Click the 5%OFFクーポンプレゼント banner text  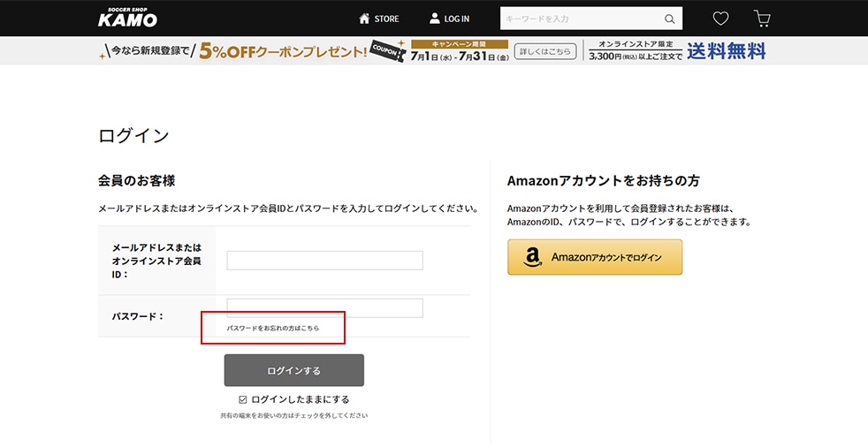pyautogui.click(x=282, y=51)
